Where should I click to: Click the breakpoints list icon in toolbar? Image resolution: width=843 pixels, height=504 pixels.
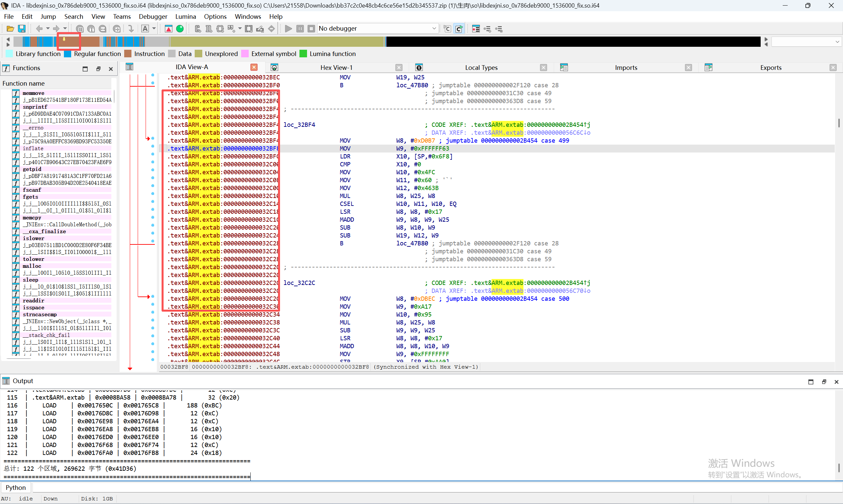pyautogui.click(x=476, y=29)
